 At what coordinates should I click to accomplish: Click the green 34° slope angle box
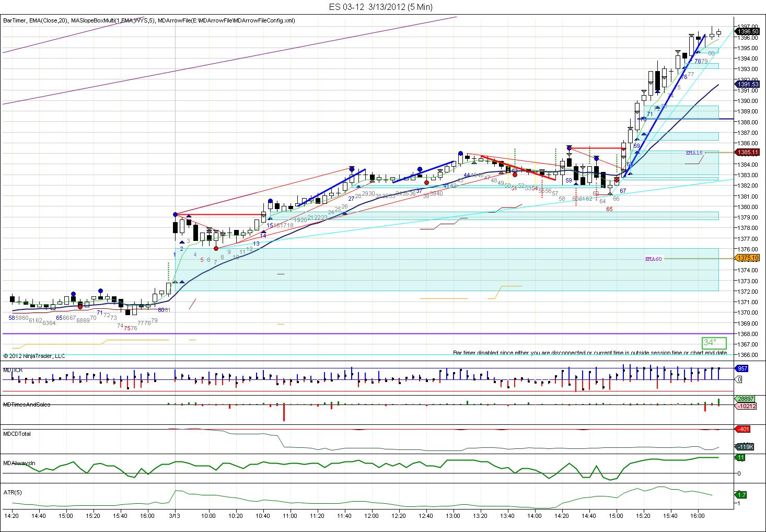pyautogui.click(x=714, y=343)
